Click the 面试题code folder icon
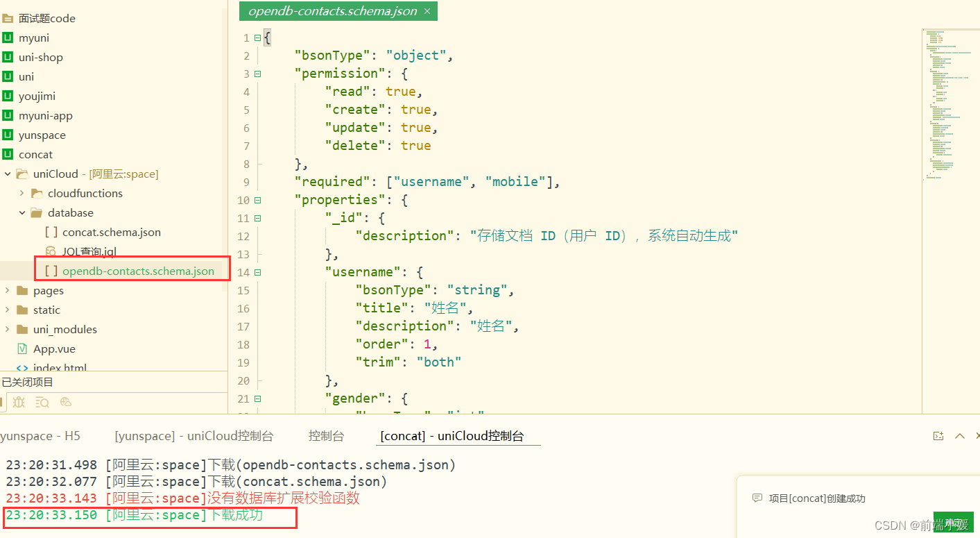Viewport: 980px width, 538px height. (x=8, y=18)
